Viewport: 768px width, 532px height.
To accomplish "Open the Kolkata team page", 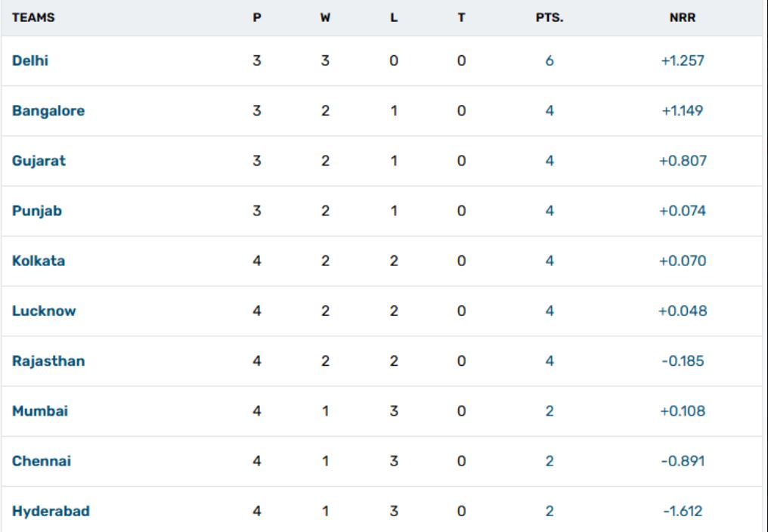I will coord(39,261).
